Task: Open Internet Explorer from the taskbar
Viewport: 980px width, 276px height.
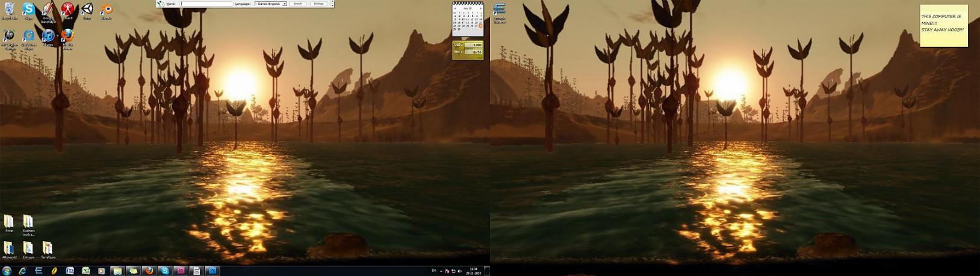Action: 23,271
